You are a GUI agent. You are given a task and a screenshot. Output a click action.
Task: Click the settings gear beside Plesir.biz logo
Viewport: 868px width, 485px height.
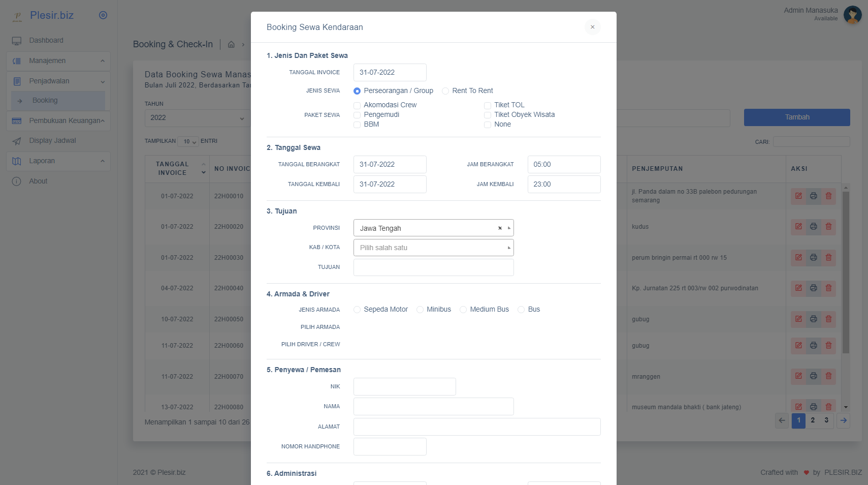[x=103, y=15]
